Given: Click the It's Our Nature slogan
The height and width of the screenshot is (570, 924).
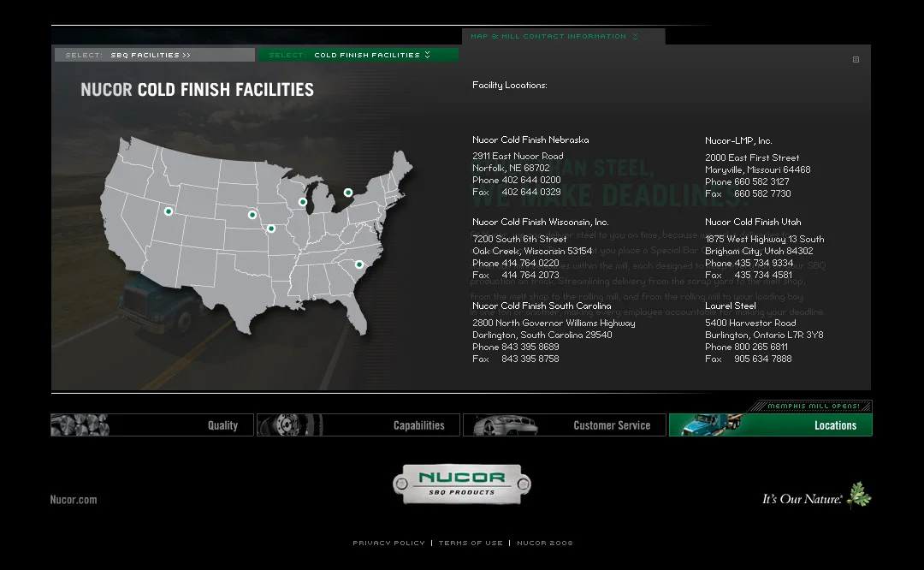Looking at the screenshot, I should click(x=802, y=499).
